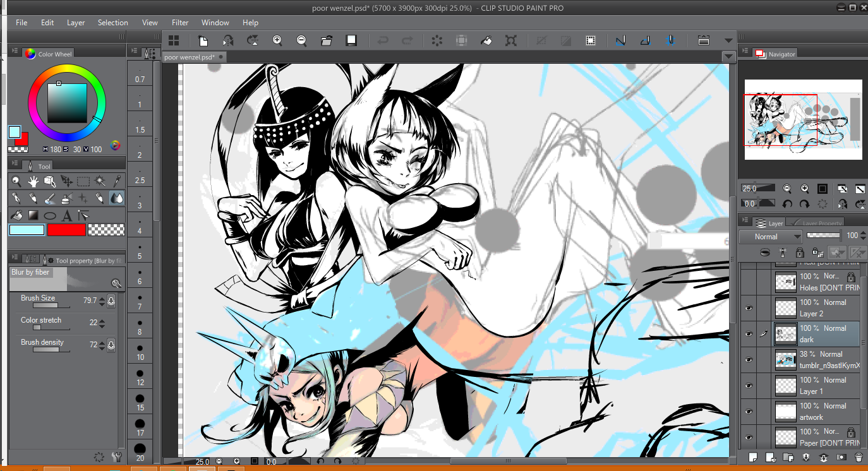Select the Fill bucket tool

(17, 215)
